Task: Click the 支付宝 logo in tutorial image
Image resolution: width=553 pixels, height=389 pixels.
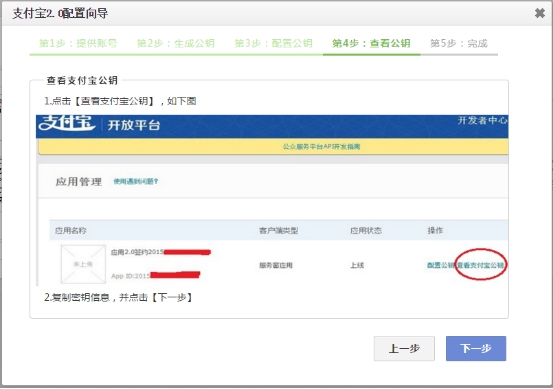Action: pyautogui.click(x=67, y=123)
